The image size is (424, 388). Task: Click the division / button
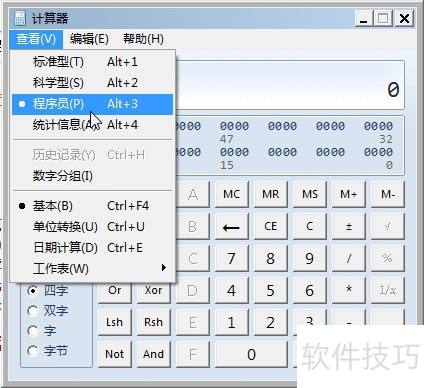349,258
